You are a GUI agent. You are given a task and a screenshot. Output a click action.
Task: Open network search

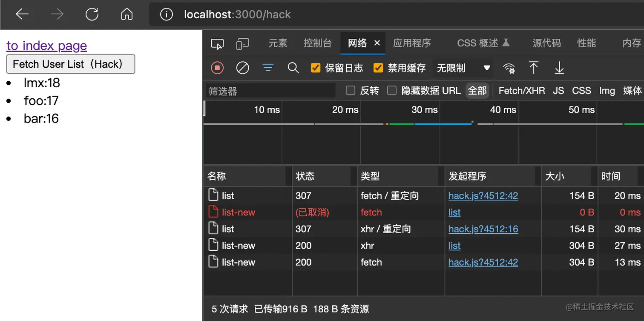[293, 68]
